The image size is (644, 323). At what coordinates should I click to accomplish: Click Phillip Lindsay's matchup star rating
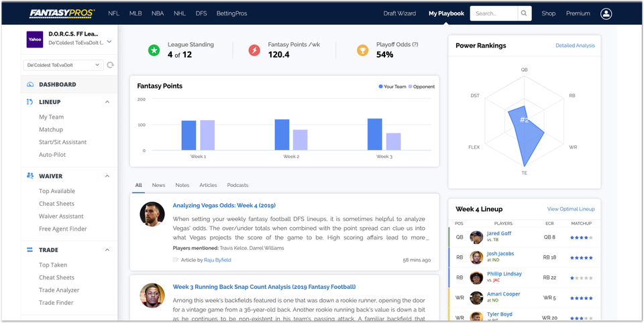pyautogui.click(x=581, y=278)
